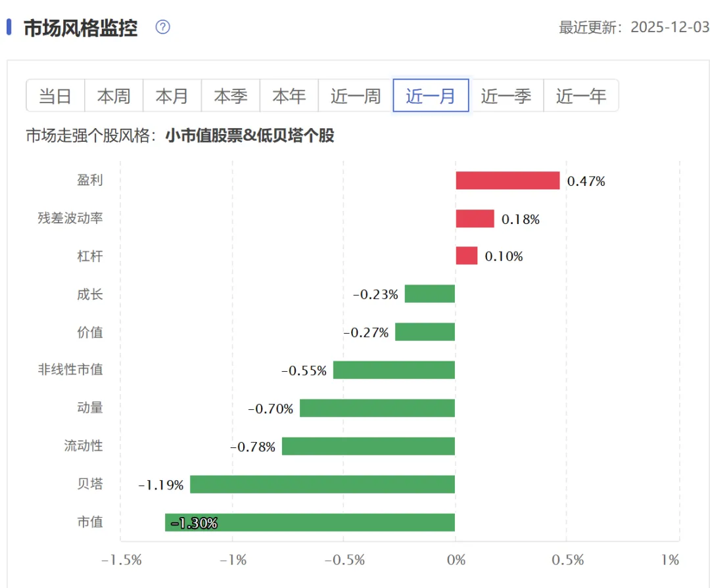Viewport: 710px width, 588px height.
Task: Select the 非线性市值 green bar
Action: tap(394, 370)
